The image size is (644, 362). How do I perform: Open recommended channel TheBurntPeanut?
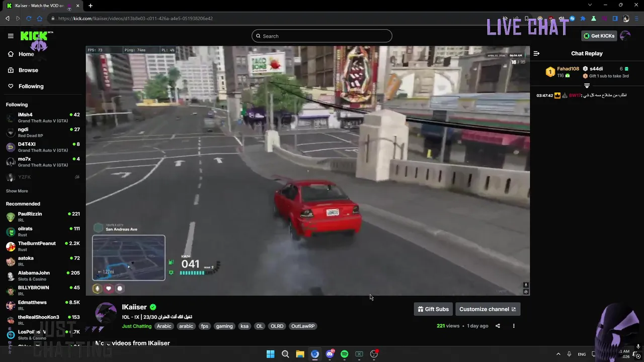pyautogui.click(x=43, y=246)
